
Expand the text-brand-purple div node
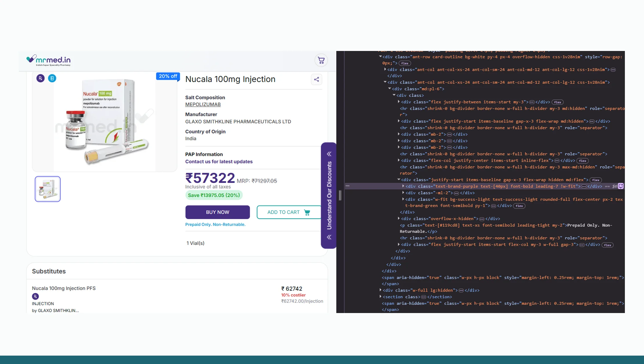coord(403,186)
